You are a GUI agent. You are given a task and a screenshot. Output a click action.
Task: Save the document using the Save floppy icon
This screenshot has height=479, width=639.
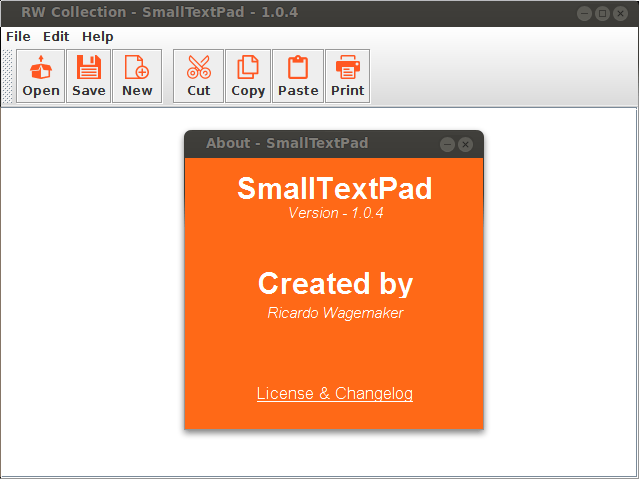(x=88, y=76)
